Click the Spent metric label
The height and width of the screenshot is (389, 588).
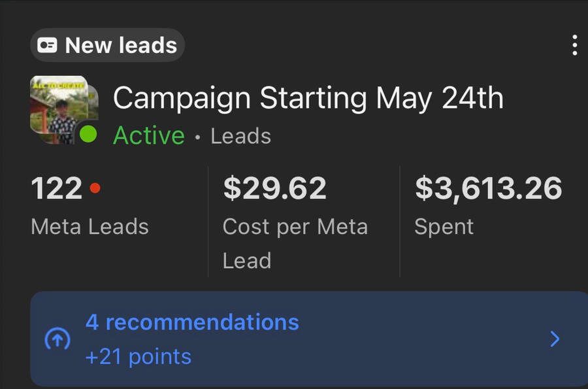pos(444,227)
